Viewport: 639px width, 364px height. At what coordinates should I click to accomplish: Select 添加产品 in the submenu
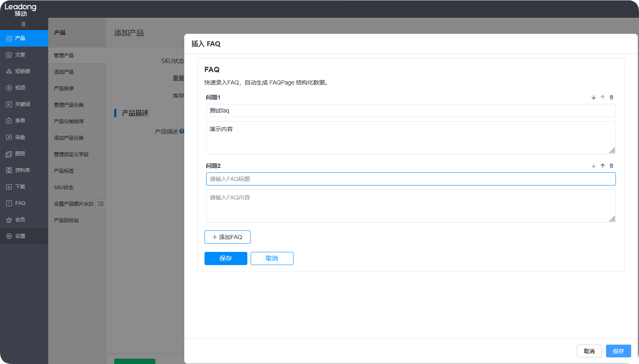pyautogui.click(x=77, y=72)
